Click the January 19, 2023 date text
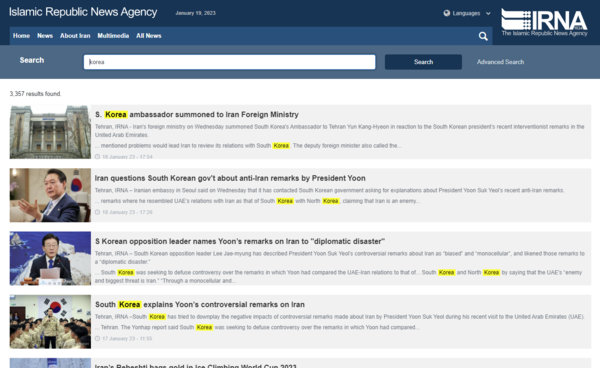This screenshot has width=600, height=368. point(196,13)
